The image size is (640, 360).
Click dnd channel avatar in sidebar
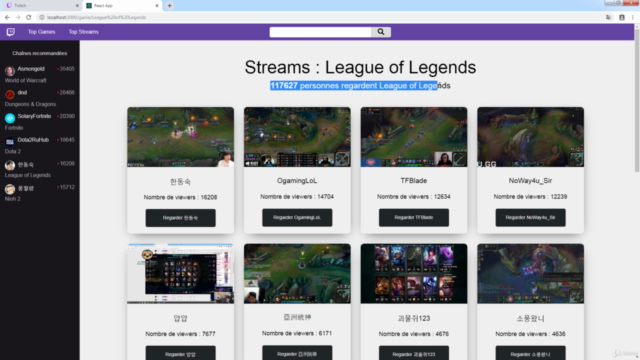point(10,94)
